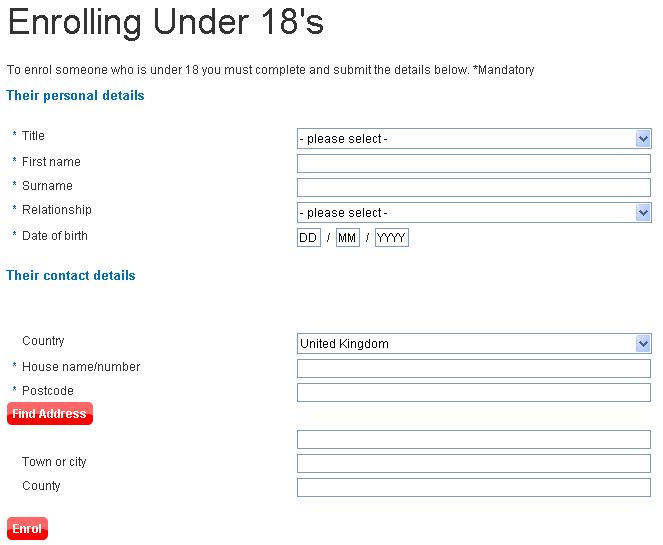Click the County input field
The width and height of the screenshot is (663, 545).
tap(473, 488)
